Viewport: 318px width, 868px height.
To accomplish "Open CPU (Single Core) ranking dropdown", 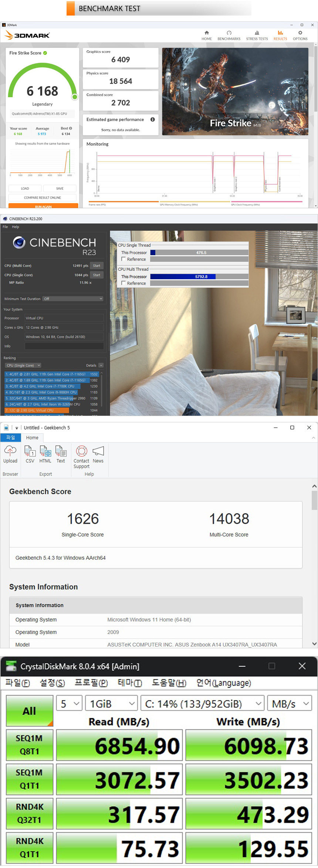I will (23, 365).
